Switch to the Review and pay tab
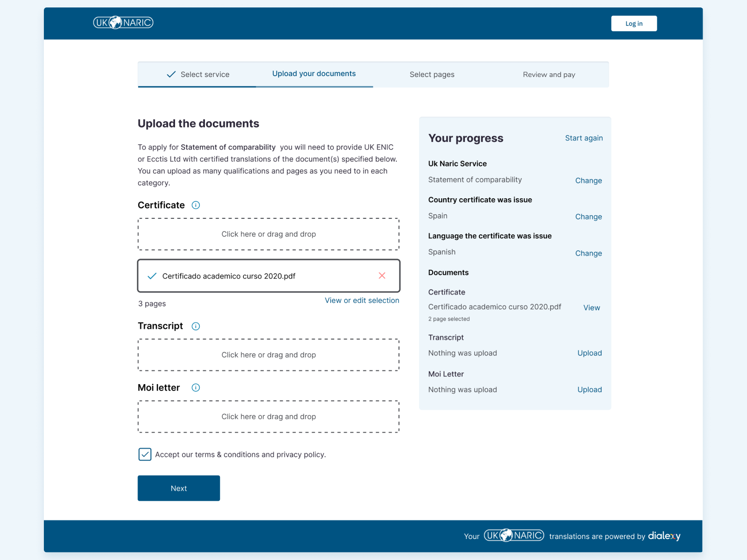This screenshot has height=560, width=747. [x=549, y=74]
